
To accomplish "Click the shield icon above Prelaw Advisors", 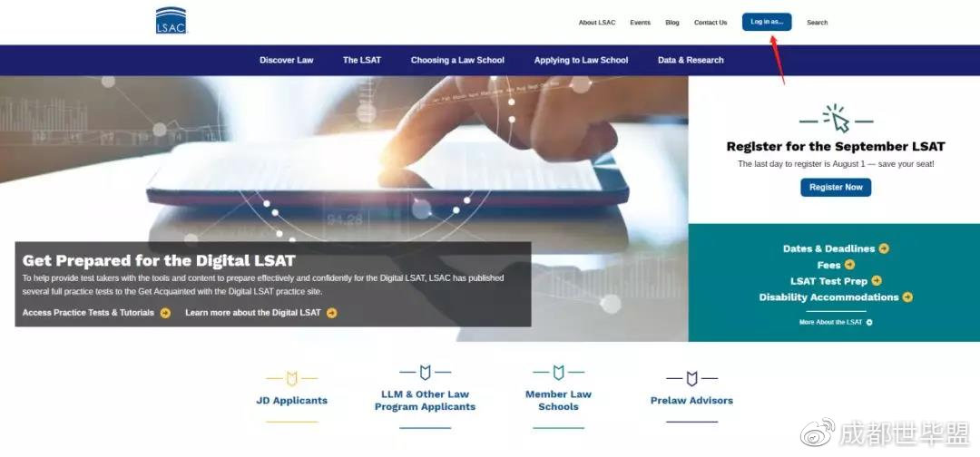I will [691, 378].
